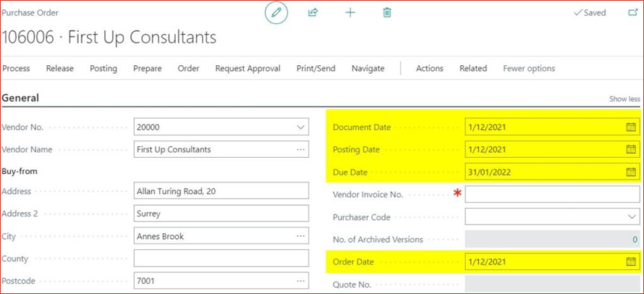Open the Posting menu

pyautogui.click(x=103, y=69)
